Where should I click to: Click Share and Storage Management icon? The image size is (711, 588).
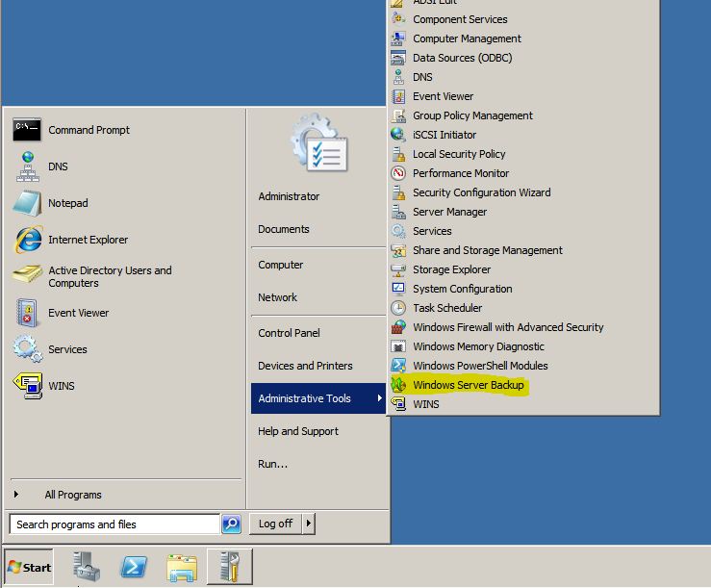tap(398, 250)
